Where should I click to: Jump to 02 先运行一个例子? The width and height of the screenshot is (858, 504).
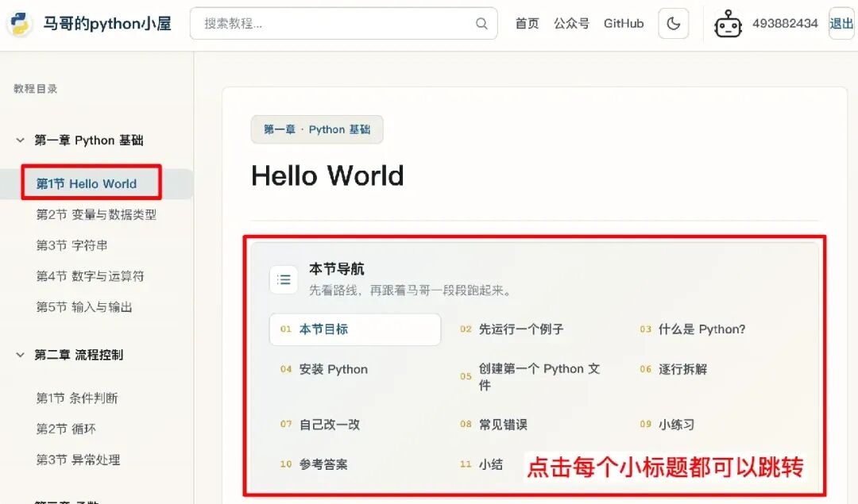[x=512, y=329]
